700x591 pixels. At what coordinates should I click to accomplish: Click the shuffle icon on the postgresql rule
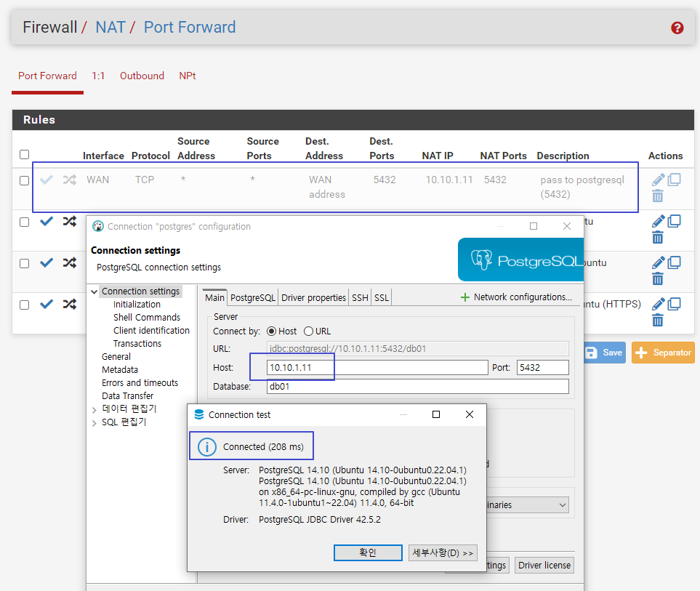69,180
